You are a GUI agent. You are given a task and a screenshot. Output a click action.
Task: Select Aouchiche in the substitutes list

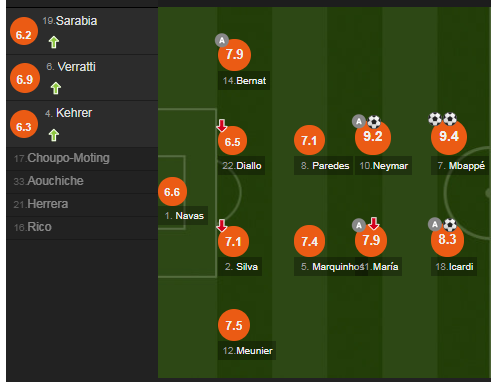[x=82, y=181]
